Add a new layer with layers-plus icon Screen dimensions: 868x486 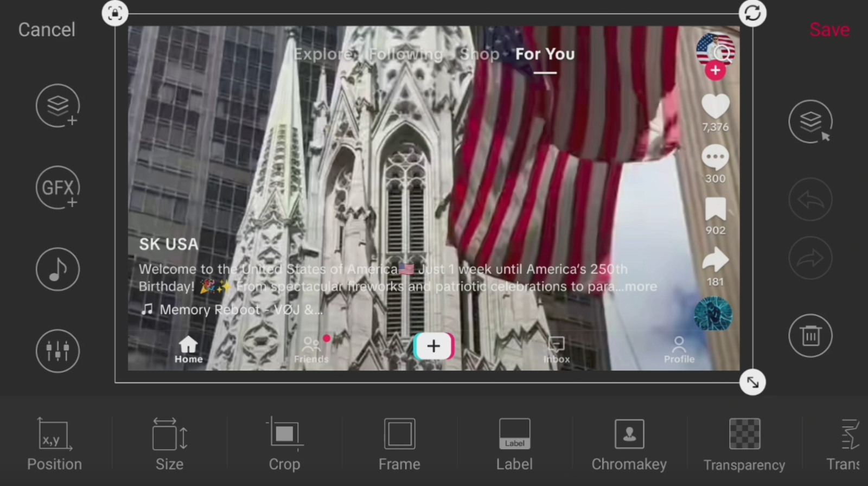[58, 106]
